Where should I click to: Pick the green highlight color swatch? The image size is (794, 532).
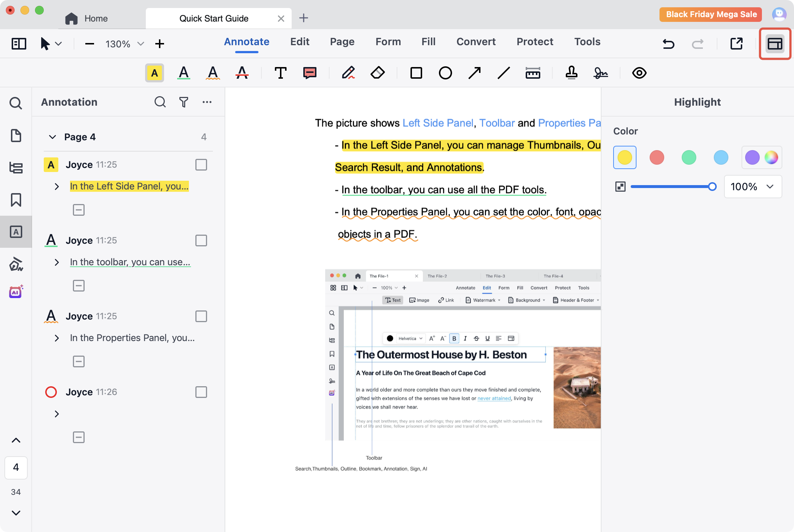tap(689, 157)
